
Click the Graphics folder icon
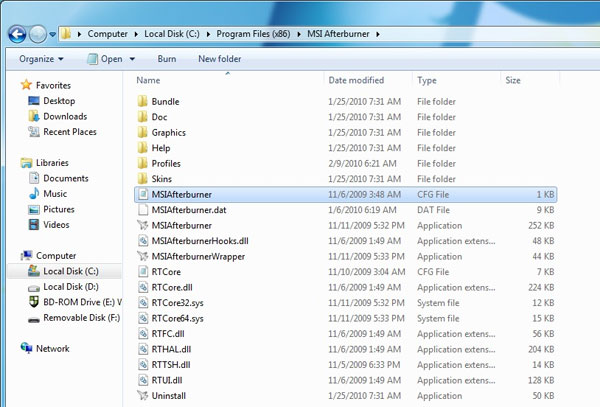click(142, 132)
